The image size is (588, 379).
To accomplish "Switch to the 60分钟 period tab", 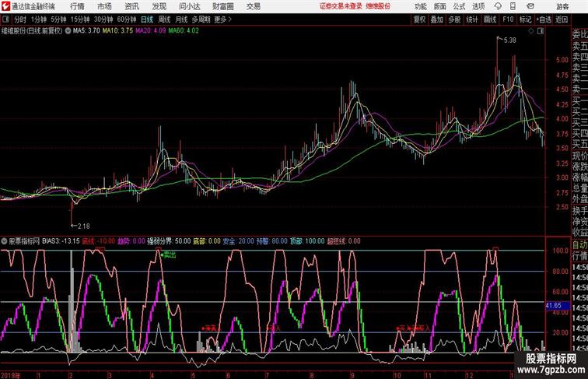I will click(127, 19).
